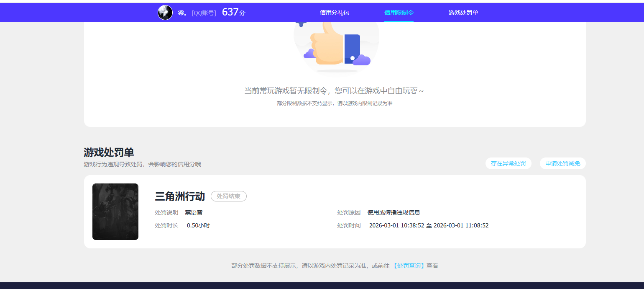The image size is (644, 289).
Task: Click the 637分 credit score display
Action: coord(233,12)
